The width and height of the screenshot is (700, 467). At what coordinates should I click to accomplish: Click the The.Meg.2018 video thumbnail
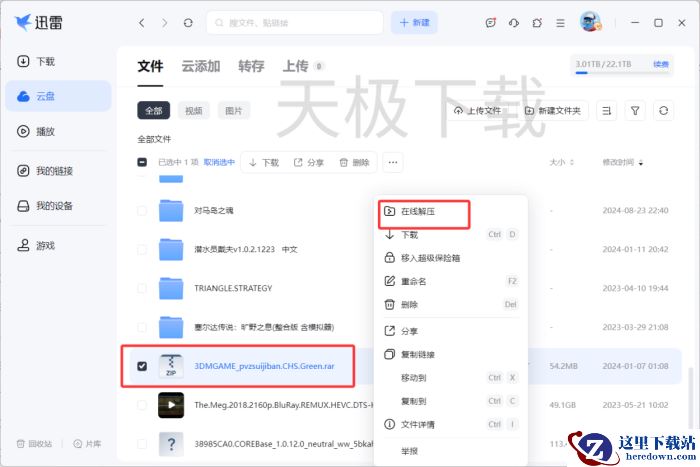(x=171, y=405)
